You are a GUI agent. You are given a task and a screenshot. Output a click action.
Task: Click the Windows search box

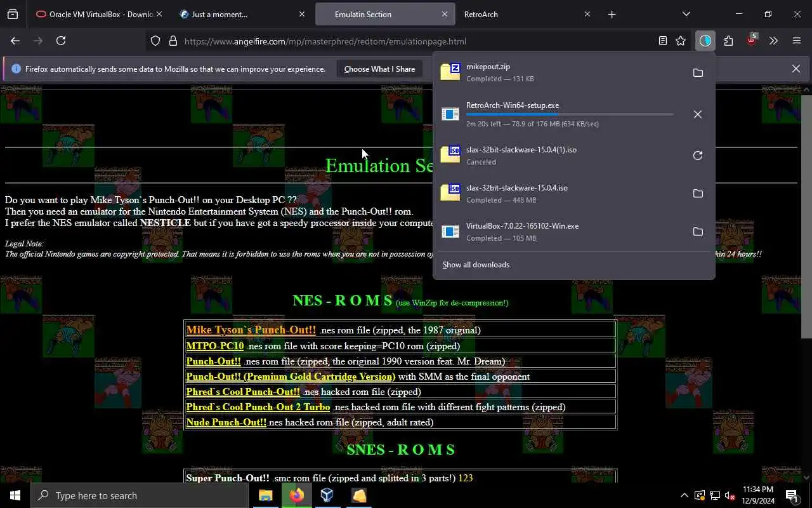pos(140,495)
